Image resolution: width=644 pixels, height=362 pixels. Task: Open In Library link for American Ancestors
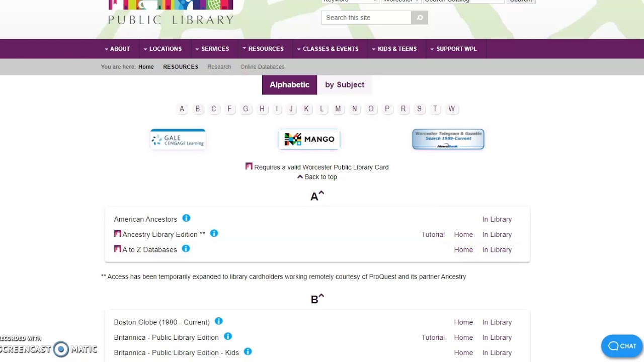coord(497,219)
